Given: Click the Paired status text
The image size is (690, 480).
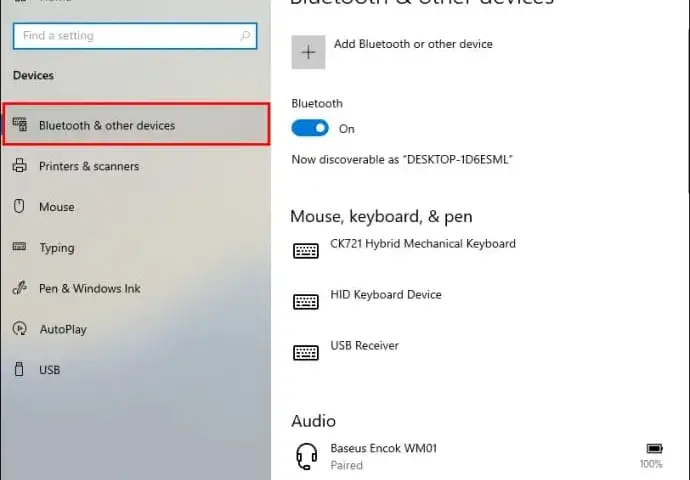Looking at the screenshot, I should pyautogui.click(x=347, y=465).
